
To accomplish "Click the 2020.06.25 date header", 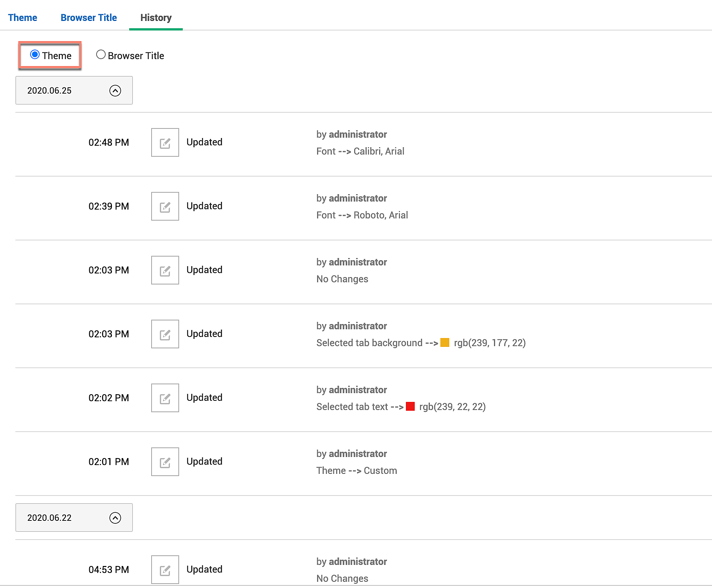I will click(x=50, y=91).
